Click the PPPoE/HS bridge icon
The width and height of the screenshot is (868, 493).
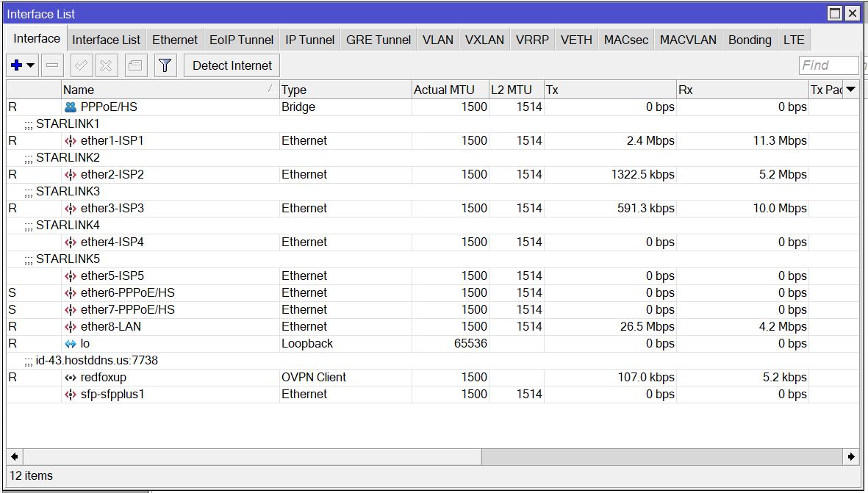[71, 107]
